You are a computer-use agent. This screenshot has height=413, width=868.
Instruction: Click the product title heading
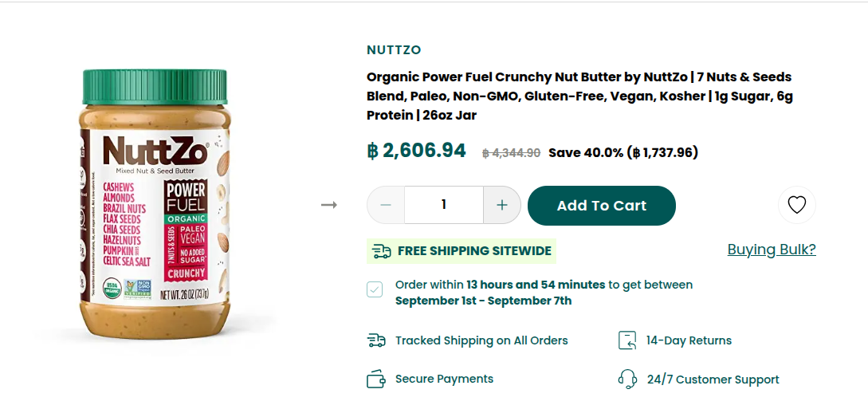point(579,96)
